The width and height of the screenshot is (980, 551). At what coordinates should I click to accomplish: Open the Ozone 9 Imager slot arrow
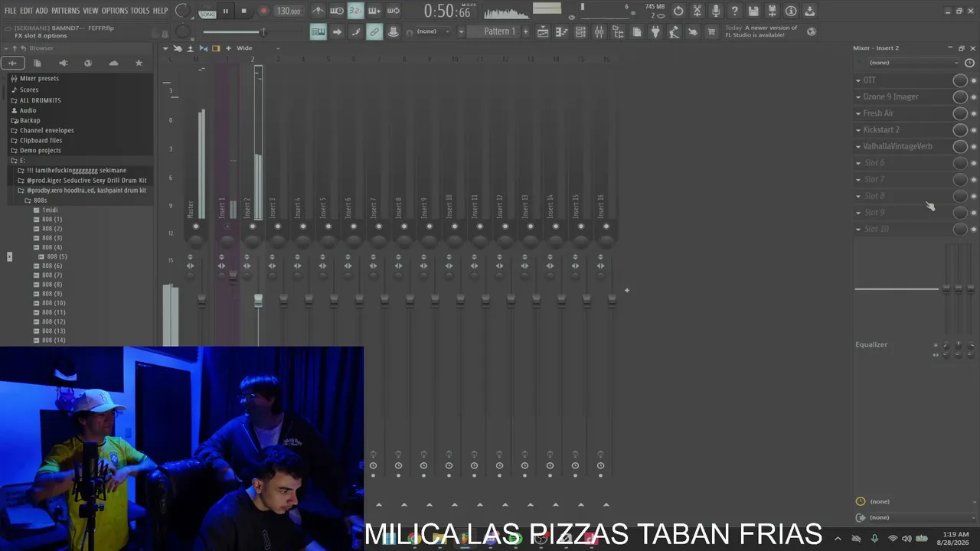click(858, 97)
